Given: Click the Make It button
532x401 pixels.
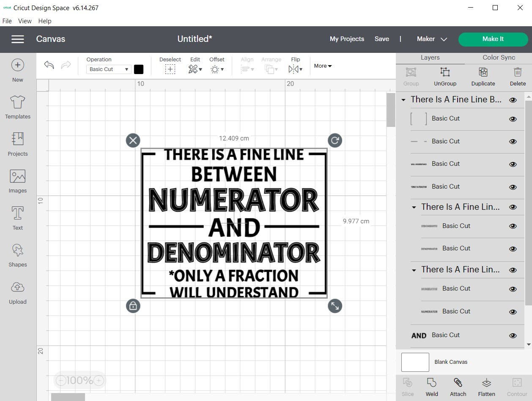Looking at the screenshot, I should [493, 38].
